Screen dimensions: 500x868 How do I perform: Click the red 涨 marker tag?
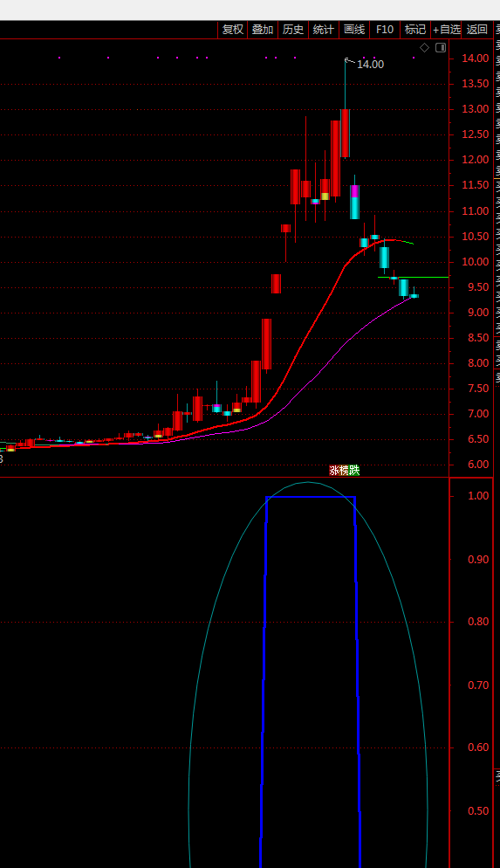(x=334, y=471)
